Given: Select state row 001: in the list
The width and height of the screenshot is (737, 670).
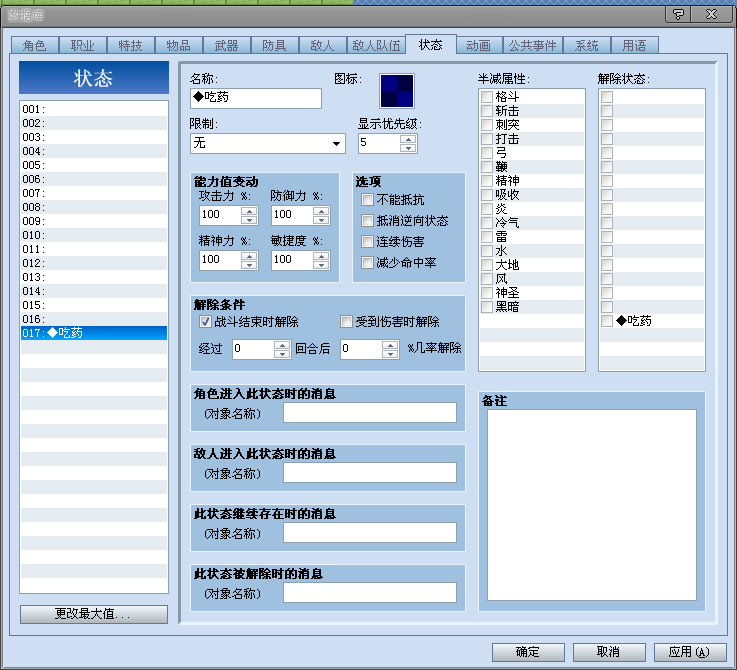Looking at the screenshot, I should 94,109.
